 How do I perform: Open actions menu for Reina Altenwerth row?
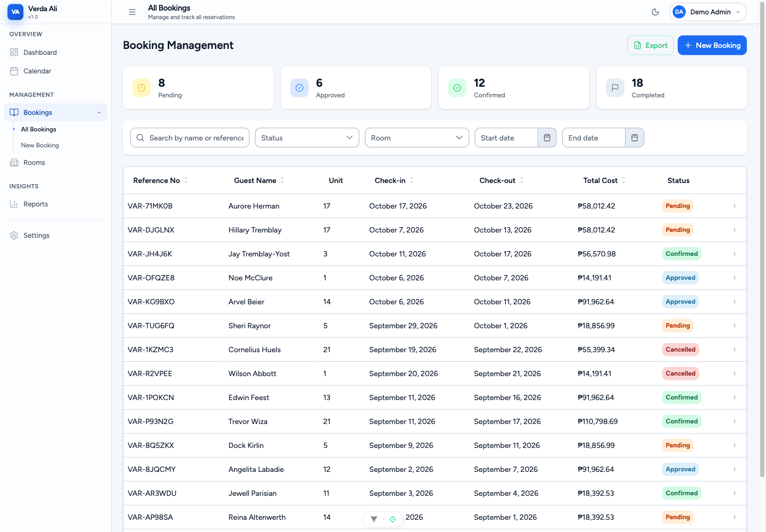[735, 517]
